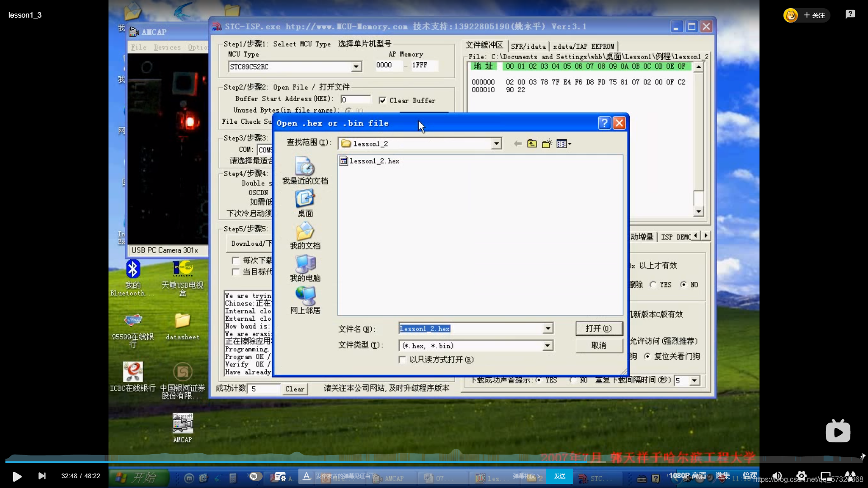Screen dimensions: 868x488
Task: Switch to SFR/idata tab
Action: pyautogui.click(x=528, y=46)
